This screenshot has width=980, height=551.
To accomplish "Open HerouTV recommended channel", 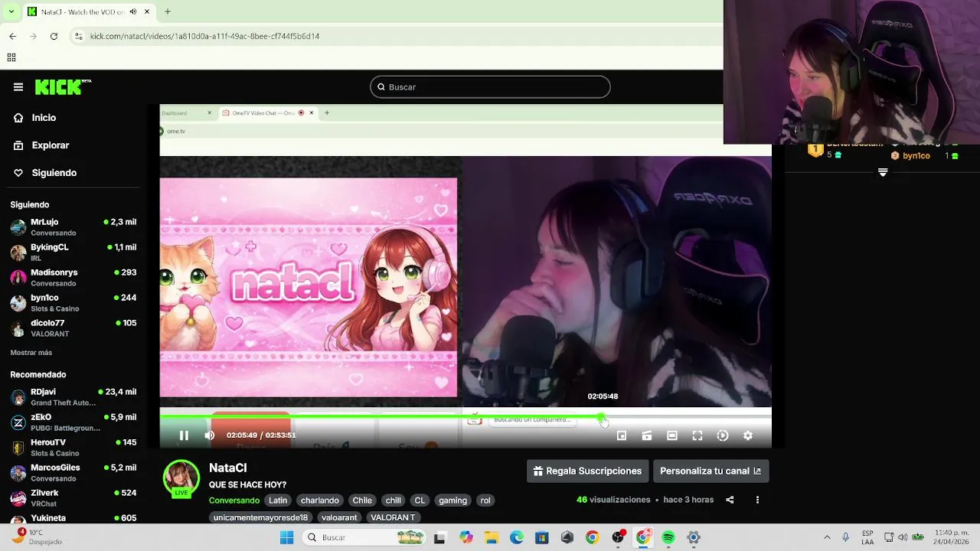I will coord(73,448).
